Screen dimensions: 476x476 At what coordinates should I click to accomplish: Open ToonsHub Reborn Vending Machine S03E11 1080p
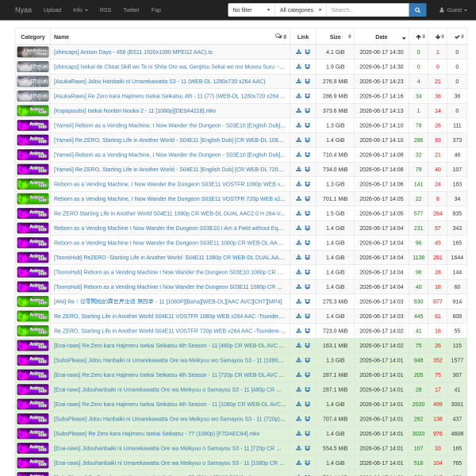168,286
